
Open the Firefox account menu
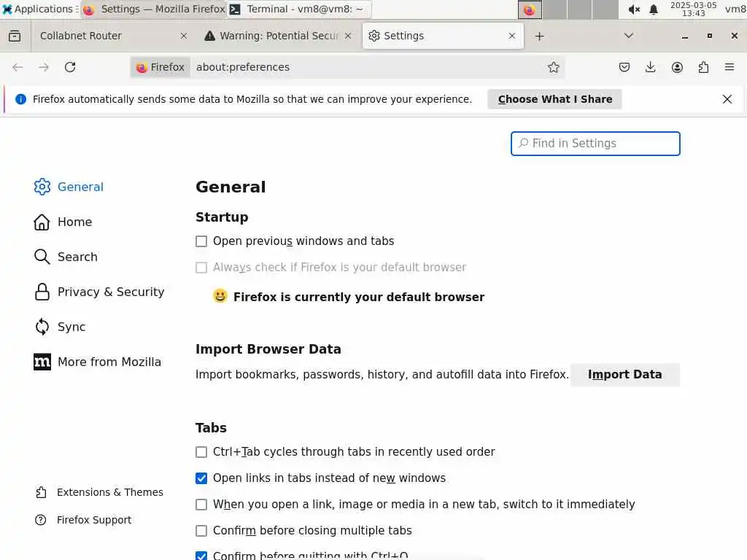[677, 67]
